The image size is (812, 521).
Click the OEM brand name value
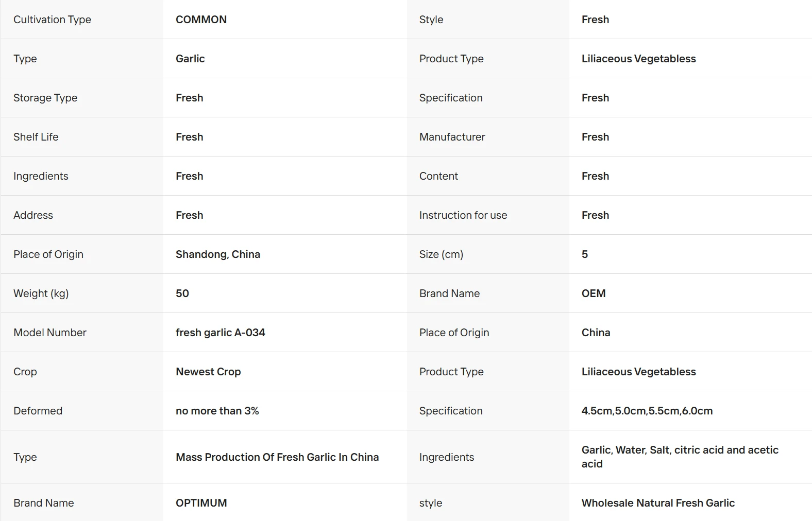pos(594,293)
